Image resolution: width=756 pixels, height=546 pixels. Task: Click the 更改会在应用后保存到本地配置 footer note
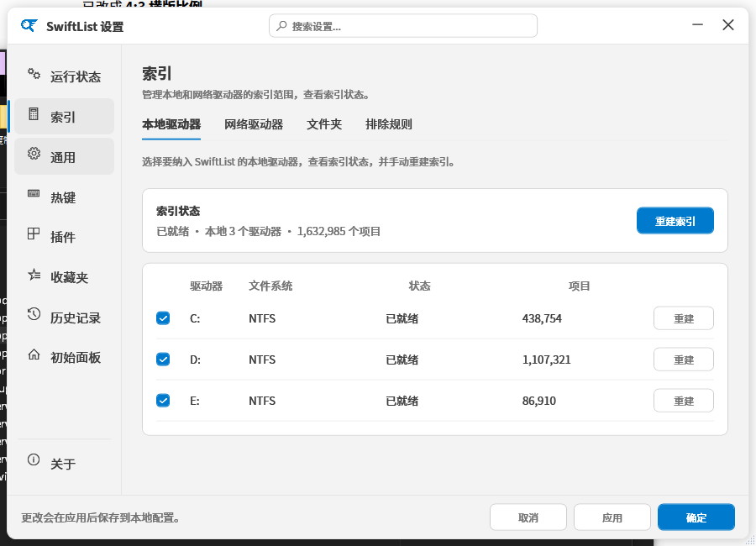click(100, 517)
